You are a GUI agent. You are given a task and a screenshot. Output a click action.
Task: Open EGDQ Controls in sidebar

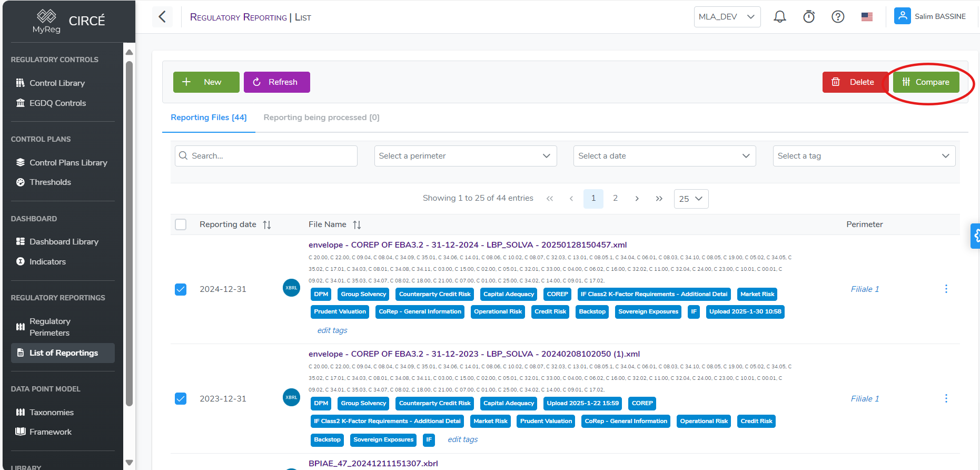pyautogui.click(x=57, y=103)
